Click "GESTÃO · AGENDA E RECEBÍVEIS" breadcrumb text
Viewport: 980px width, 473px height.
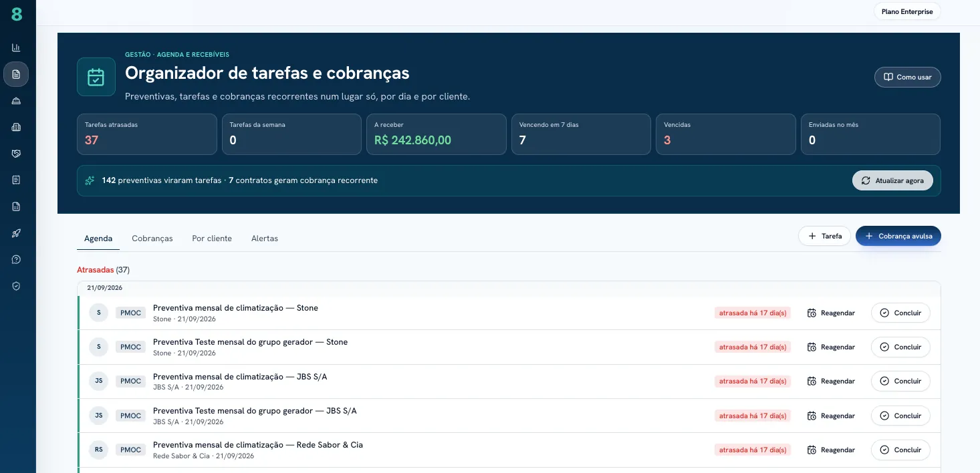[x=177, y=55]
